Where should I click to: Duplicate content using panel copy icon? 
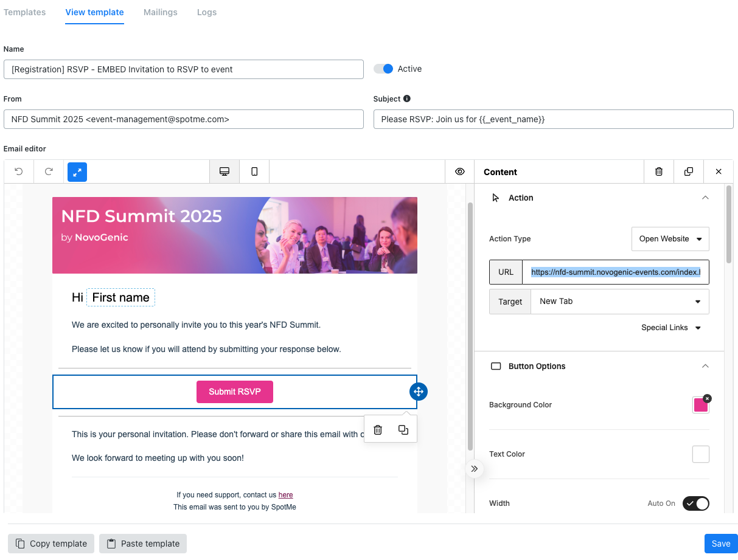(x=689, y=172)
